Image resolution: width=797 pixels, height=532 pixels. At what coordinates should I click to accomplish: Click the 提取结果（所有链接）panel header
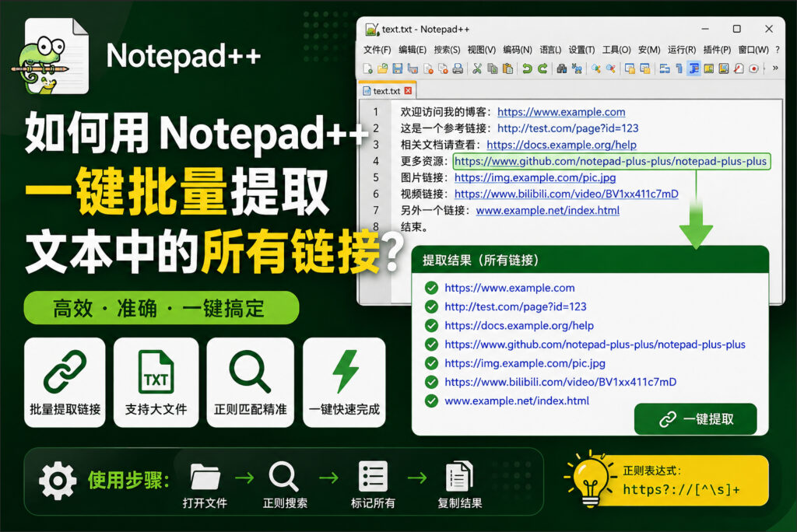pos(590,260)
